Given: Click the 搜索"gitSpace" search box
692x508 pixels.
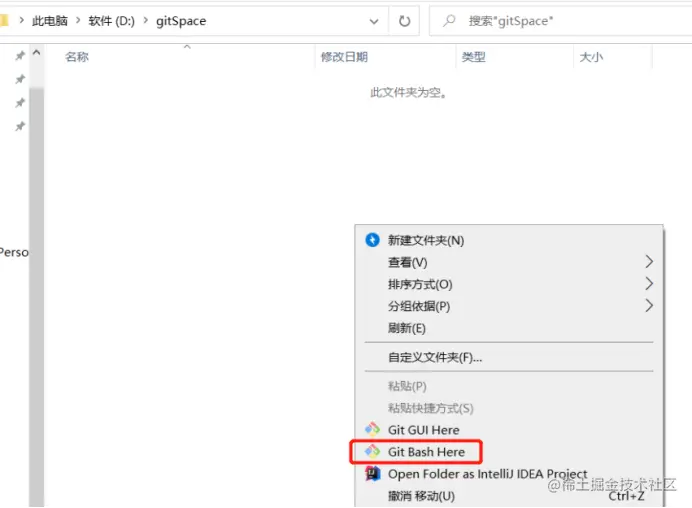Looking at the screenshot, I should coord(560,21).
